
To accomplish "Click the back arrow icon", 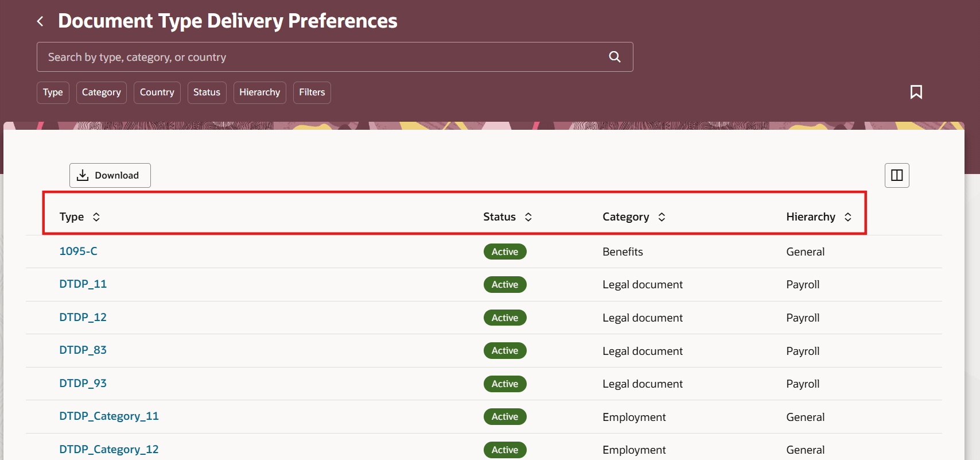I will pyautogui.click(x=40, y=22).
